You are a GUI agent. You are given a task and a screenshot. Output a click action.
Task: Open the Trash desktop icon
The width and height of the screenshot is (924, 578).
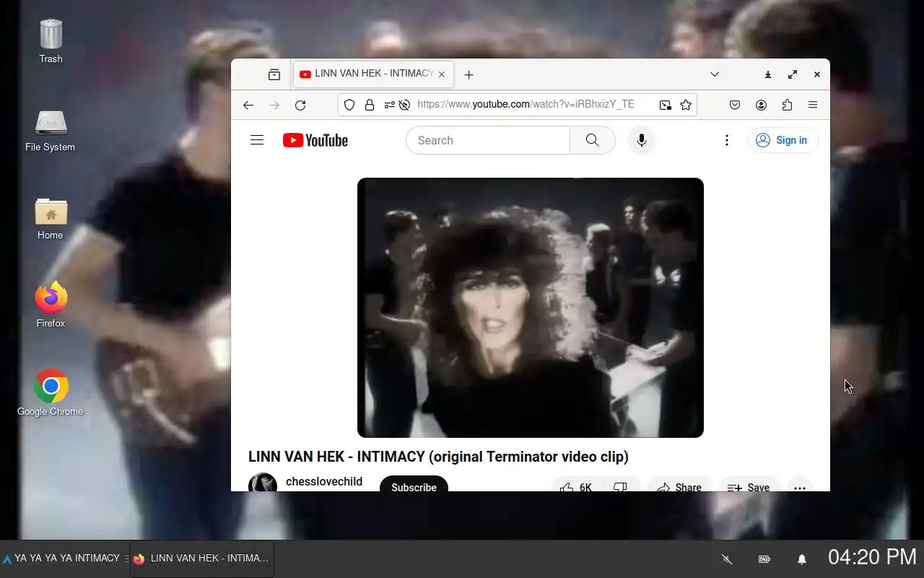tap(51, 42)
